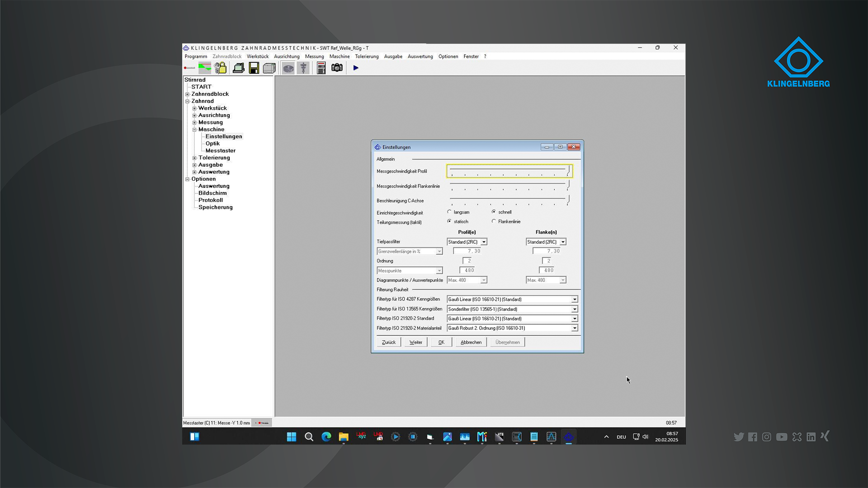This screenshot has height=488, width=868.
Task: Click the Klingelnberg app icon in taskbar
Action: pyautogui.click(x=569, y=436)
